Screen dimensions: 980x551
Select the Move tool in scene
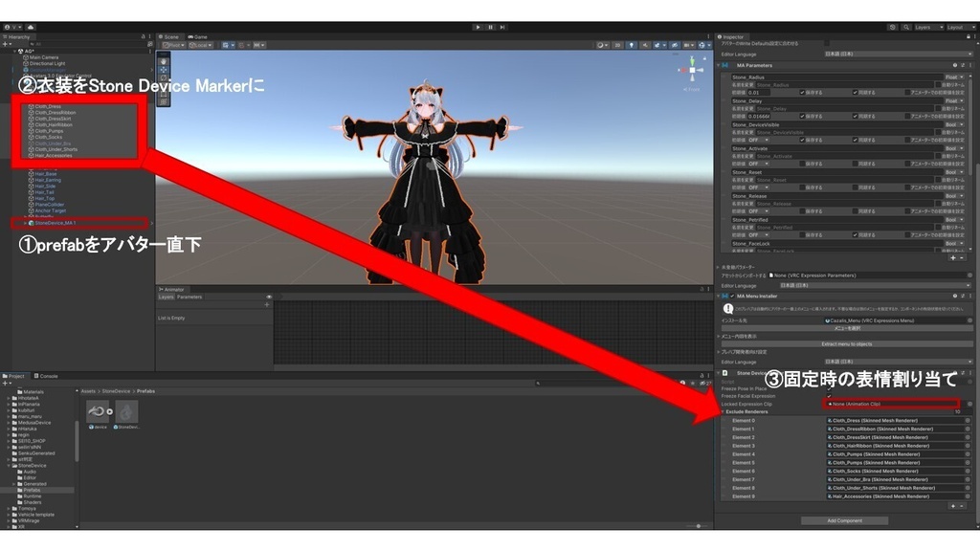click(163, 70)
